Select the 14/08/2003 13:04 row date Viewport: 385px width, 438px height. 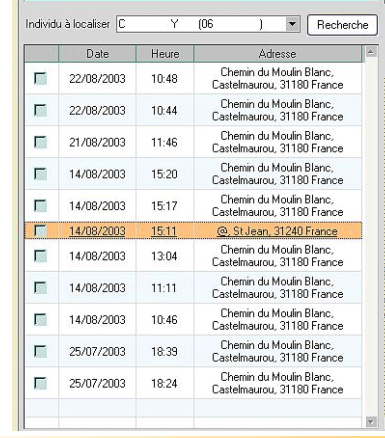(97, 256)
